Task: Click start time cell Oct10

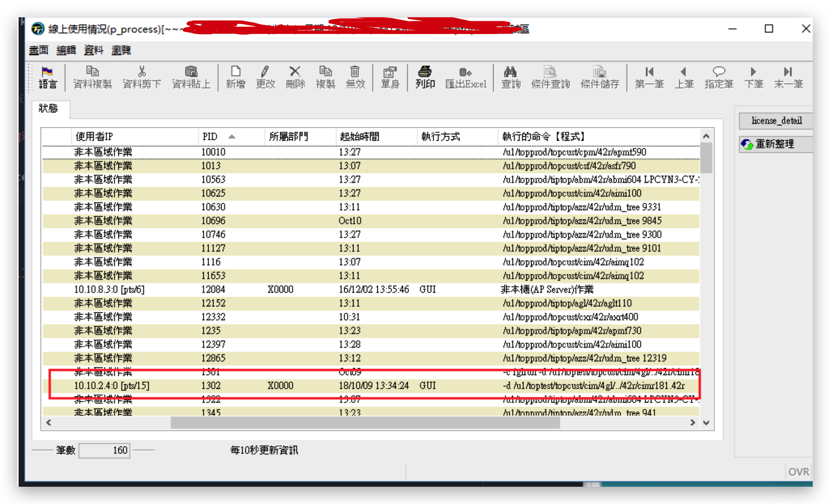Action: [x=350, y=220]
